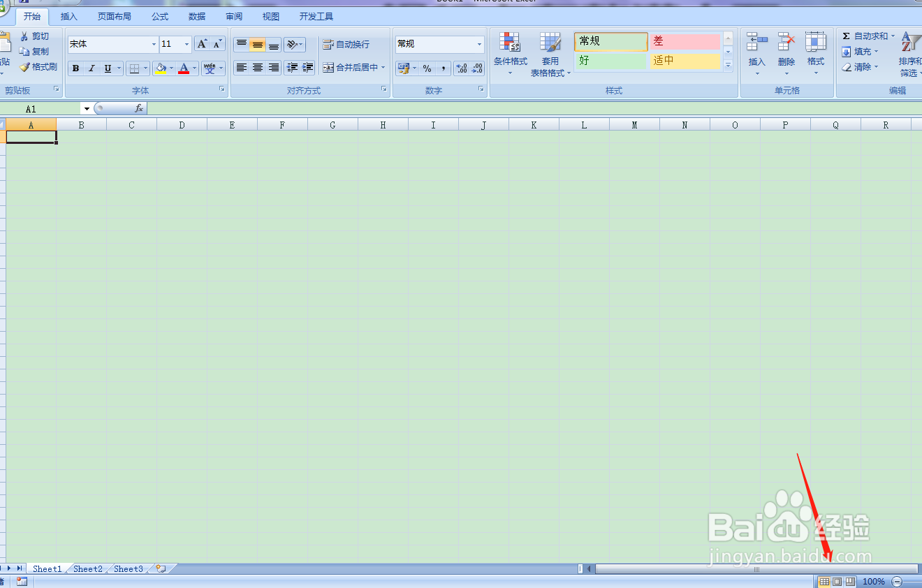Image resolution: width=922 pixels, height=588 pixels.
Task: Set top vertical alignment
Action: (242, 45)
